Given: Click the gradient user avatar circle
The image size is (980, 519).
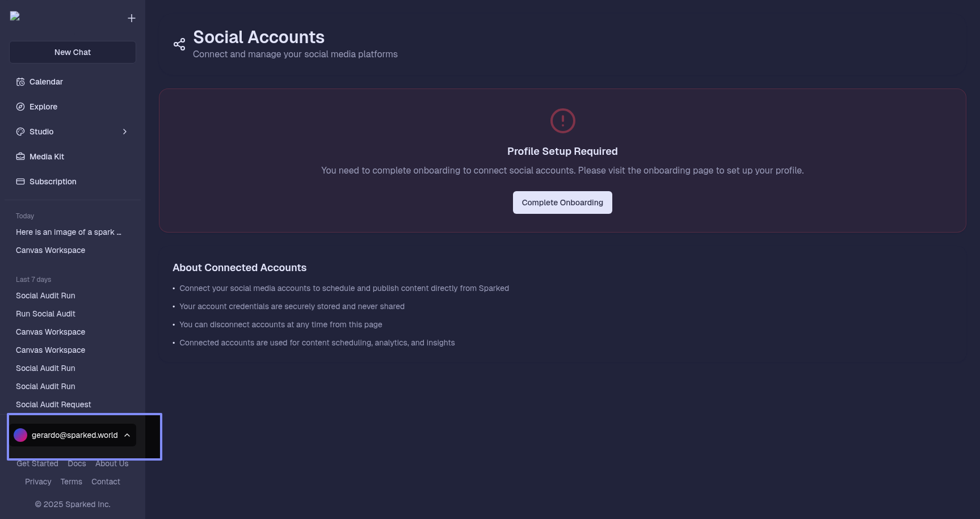Looking at the screenshot, I should click(20, 435).
